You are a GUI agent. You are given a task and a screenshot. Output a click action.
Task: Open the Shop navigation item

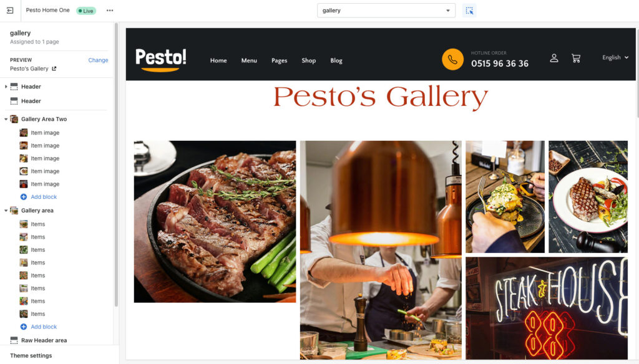tap(308, 60)
